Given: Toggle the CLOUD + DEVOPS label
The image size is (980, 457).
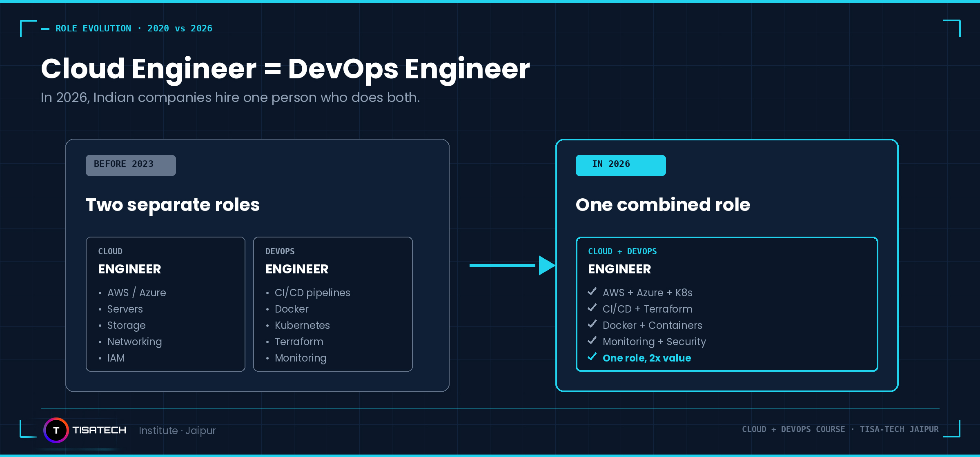Looking at the screenshot, I should [622, 251].
